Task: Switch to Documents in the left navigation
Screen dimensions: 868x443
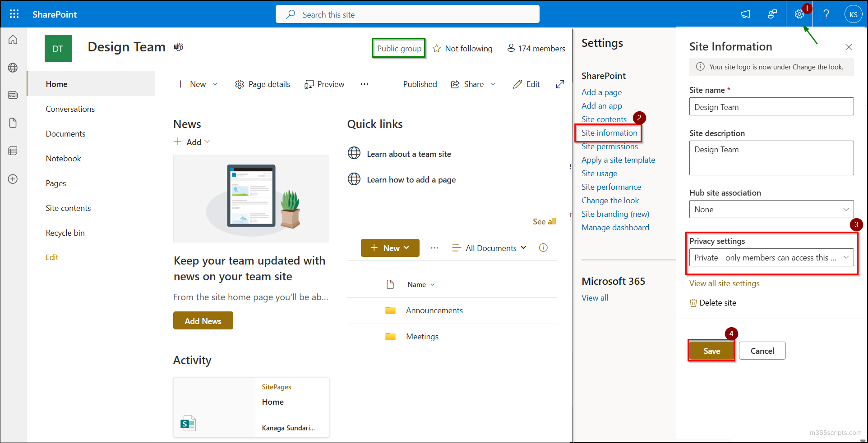Action: 65,133
